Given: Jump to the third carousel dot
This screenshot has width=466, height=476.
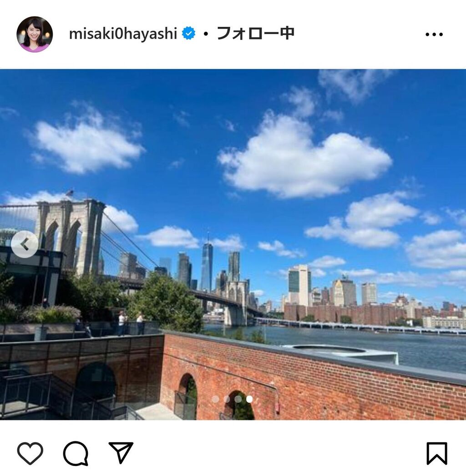Looking at the screenshot, I should (x=238, y=399).
